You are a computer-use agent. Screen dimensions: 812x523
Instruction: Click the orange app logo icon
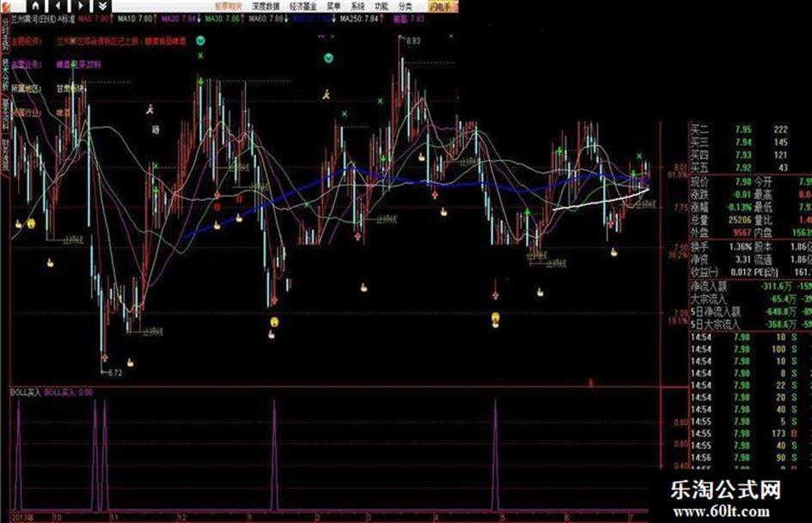click(4, 6)
